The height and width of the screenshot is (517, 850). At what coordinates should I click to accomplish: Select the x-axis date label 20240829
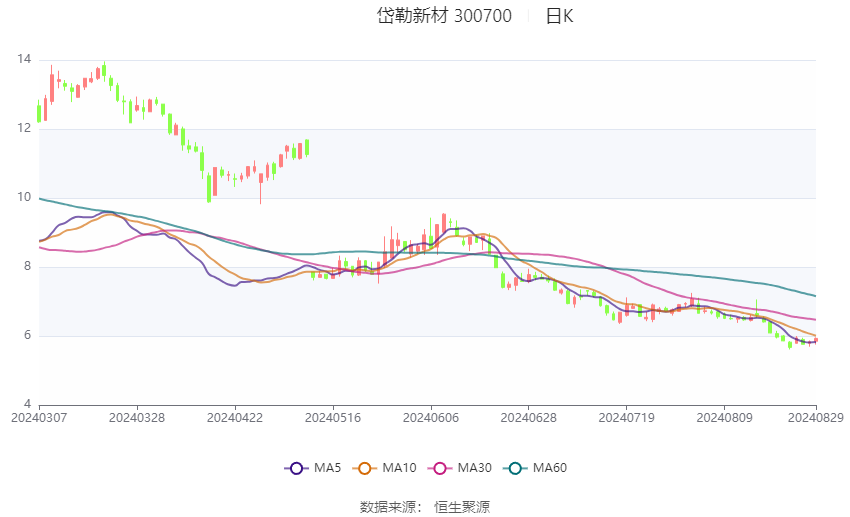[815, 418]
